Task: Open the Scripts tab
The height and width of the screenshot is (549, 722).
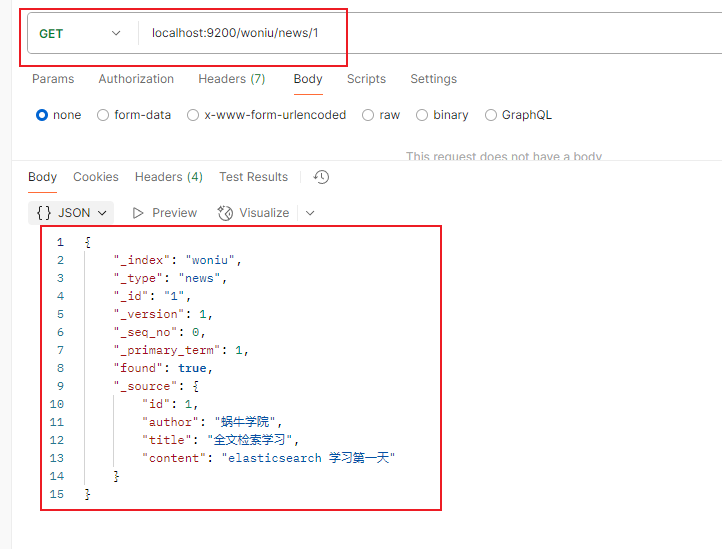Action: (x=366, y=79)
